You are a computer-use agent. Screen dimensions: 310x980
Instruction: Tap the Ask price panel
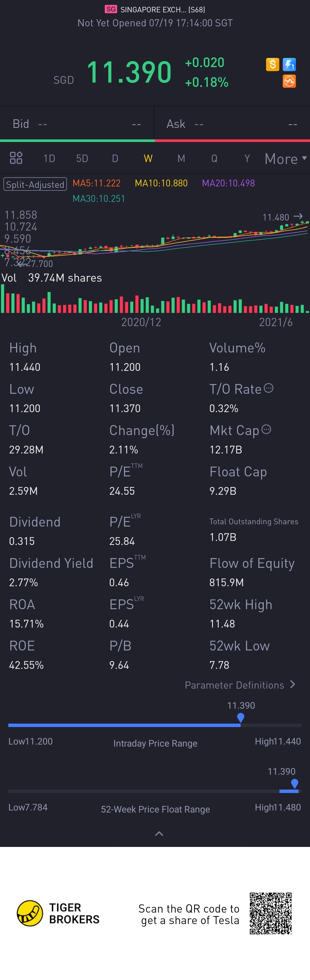click(232, 124)
